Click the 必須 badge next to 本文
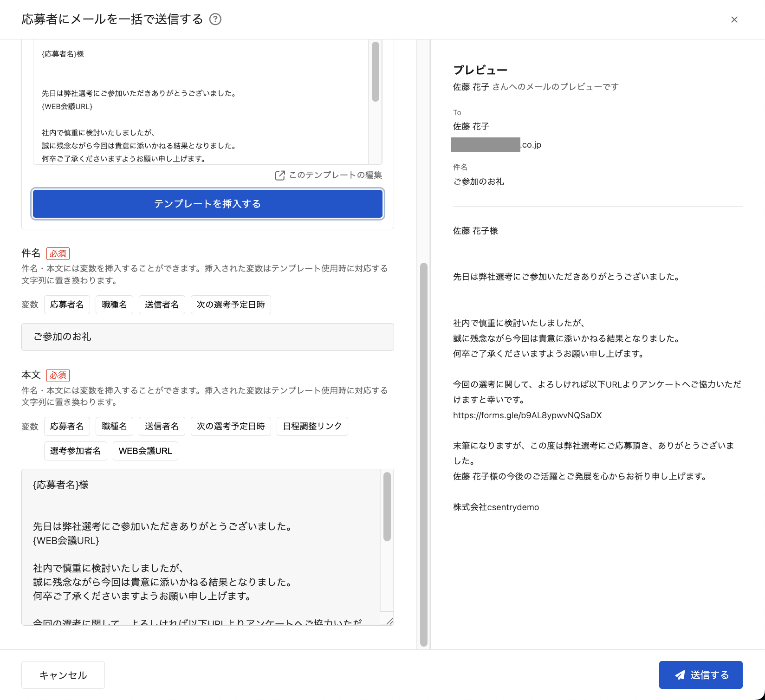The height and width of the screenshot is (700, 765). 58,375
